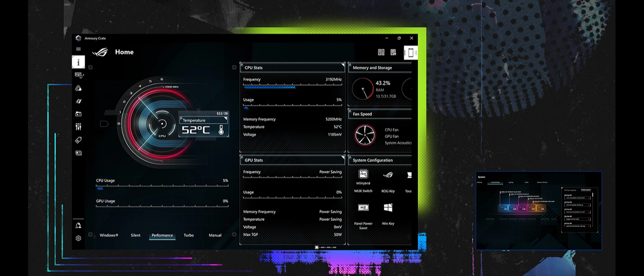Open Game Library from the sidebar
This screenshot has width=644, height=276.
tap(78, 114)
